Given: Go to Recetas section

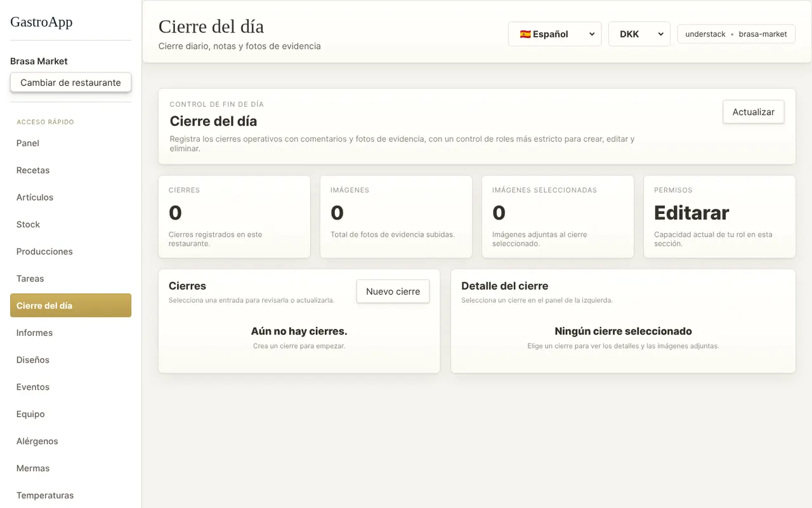Looking at the screenshot, I should pos(70,170).
